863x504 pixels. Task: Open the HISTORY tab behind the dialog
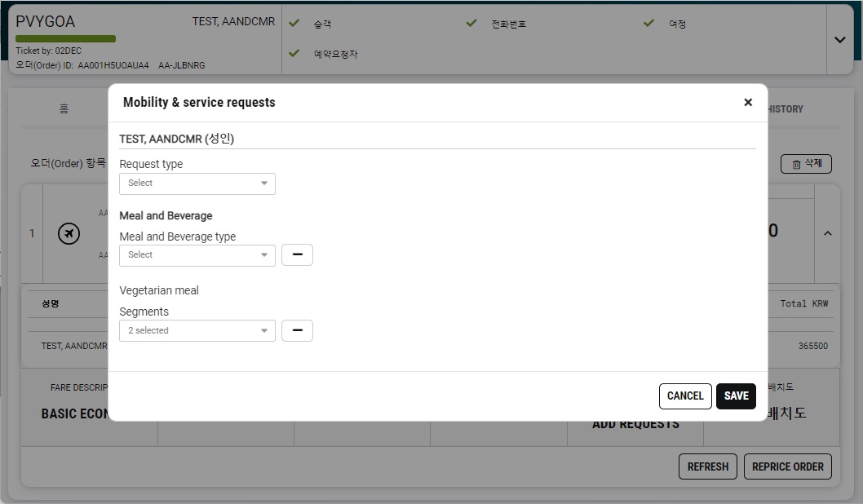coord(786,109)
